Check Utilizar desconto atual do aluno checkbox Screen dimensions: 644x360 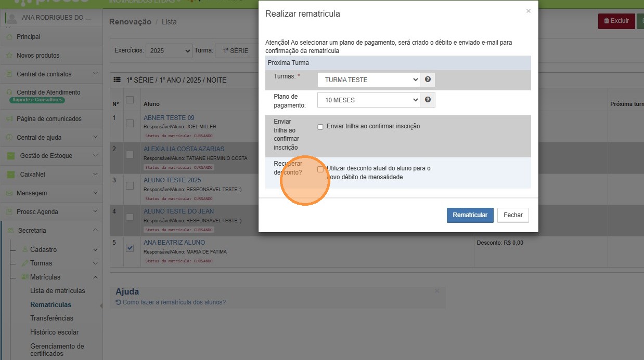(x=320, y=169)
